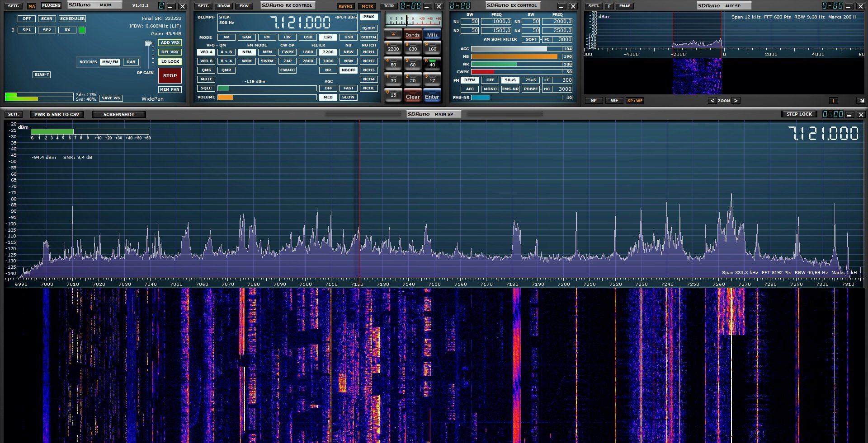Click the green indicator square beside RX
The width and height of the screenshot is (868, 443).
click(x=82, y=30)
